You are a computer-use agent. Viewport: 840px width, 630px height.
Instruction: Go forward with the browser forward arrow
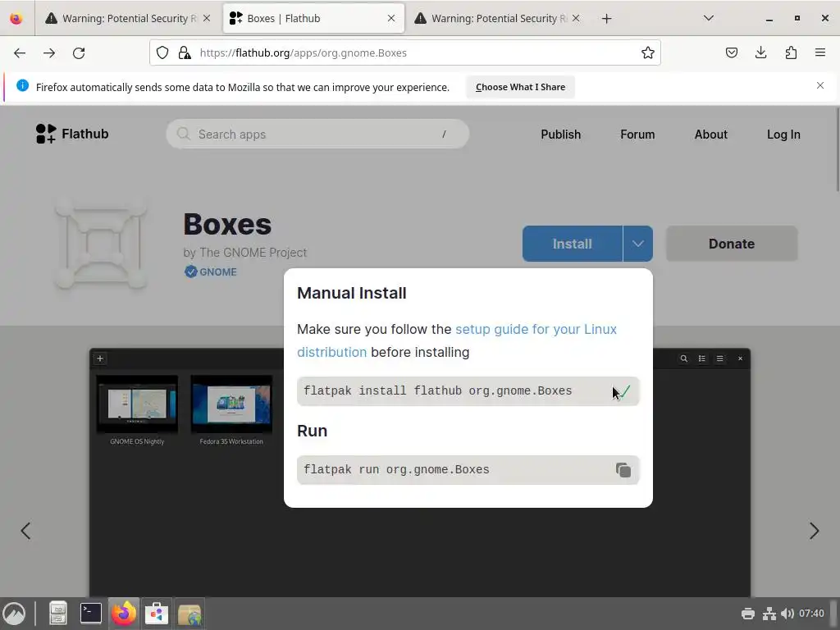point(49,53)
